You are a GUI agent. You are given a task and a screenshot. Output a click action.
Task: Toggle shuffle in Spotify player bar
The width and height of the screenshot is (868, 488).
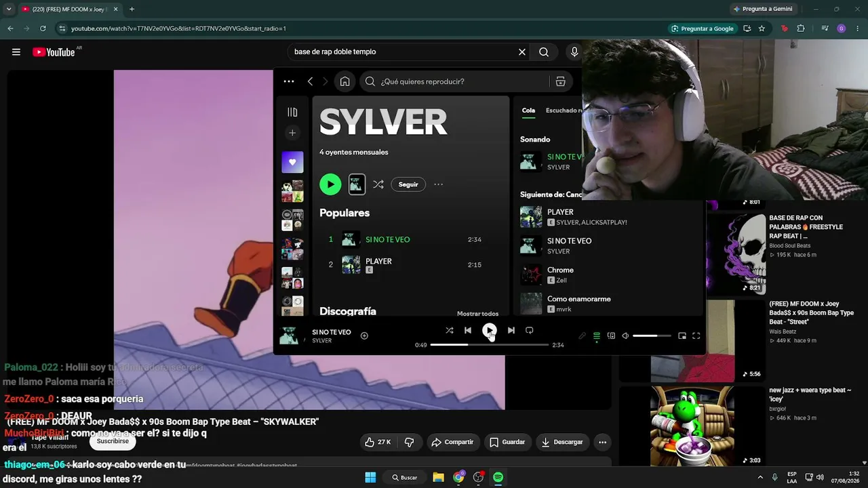(449, 330)
